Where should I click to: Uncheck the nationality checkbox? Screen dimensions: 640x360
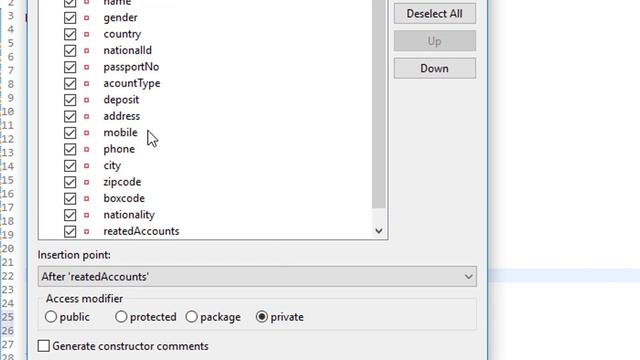(x=70, y=215)
